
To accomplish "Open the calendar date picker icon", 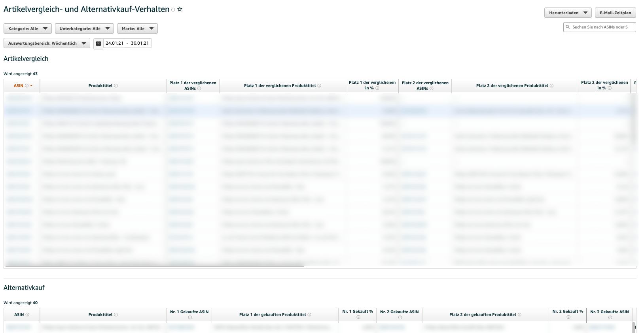I will click(98, 44).
